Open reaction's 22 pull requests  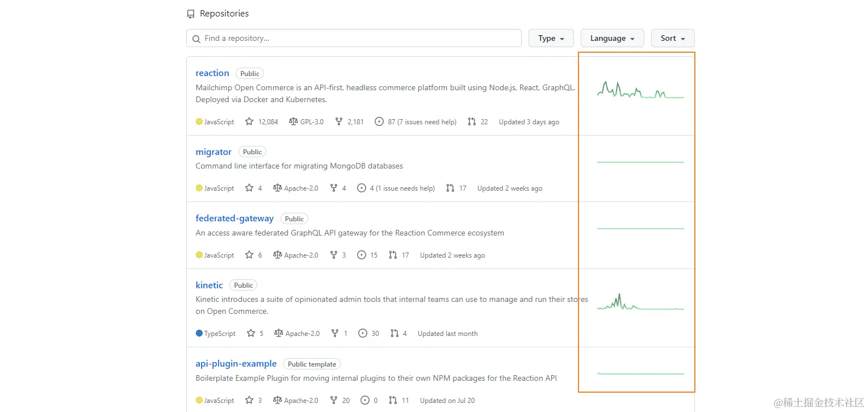(477, 121)
